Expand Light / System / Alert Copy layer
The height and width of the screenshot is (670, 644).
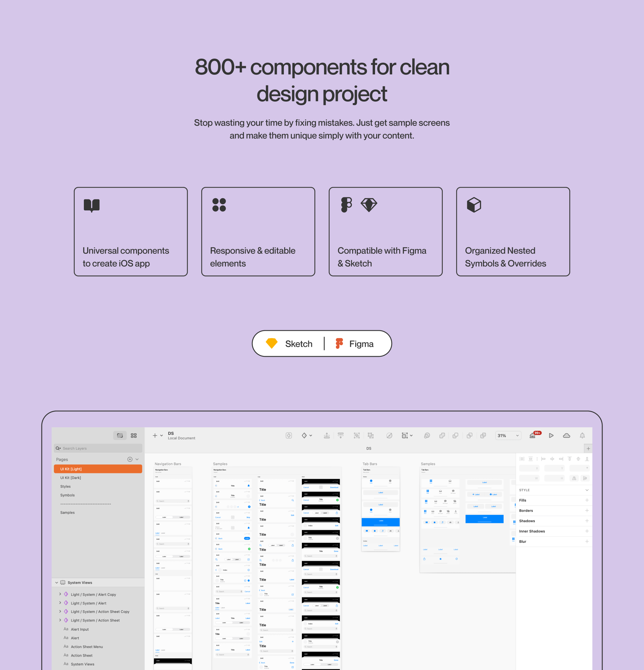[60, 594]
